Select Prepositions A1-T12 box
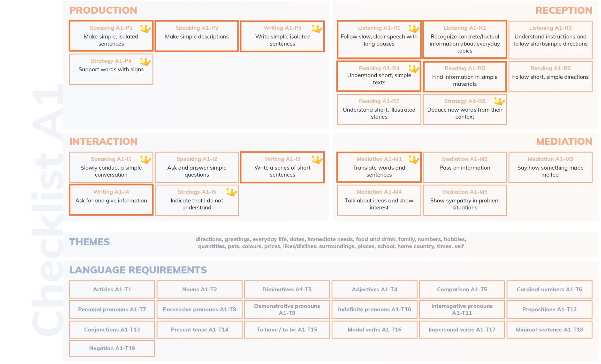This screenshot has width=601, height=364. 549,309
